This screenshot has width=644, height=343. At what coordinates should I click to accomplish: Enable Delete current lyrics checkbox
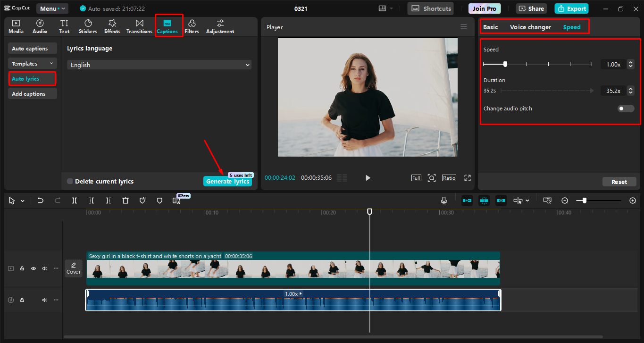click(69, 181)
